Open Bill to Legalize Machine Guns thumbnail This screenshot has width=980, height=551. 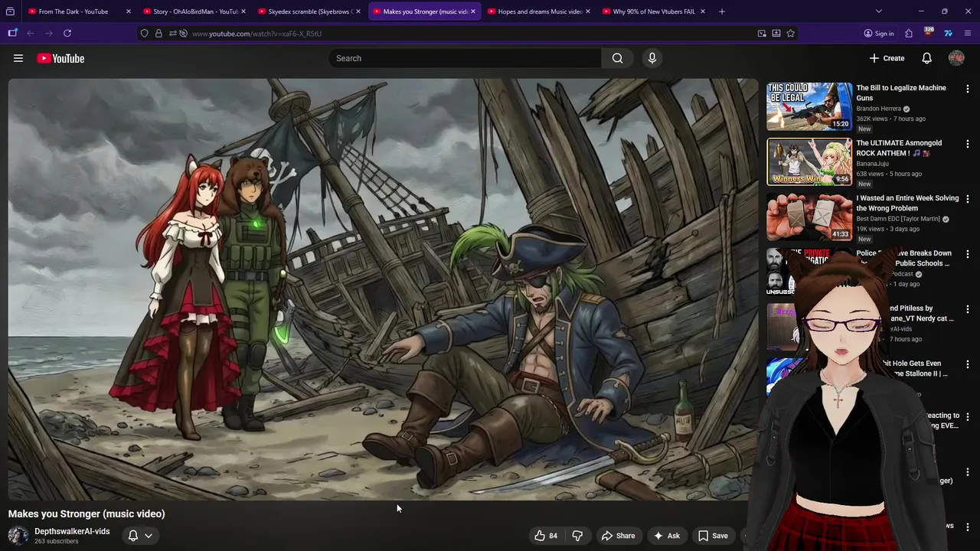(809, 106)
